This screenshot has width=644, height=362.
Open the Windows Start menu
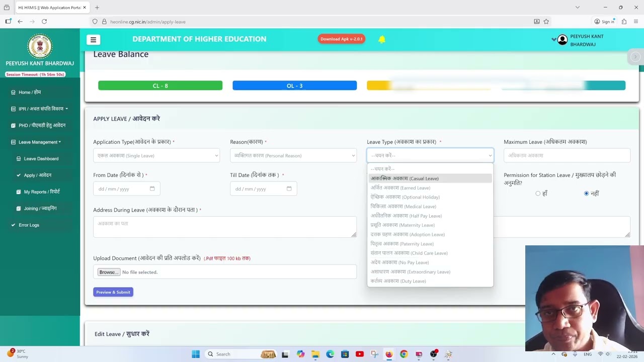[196, 354]
